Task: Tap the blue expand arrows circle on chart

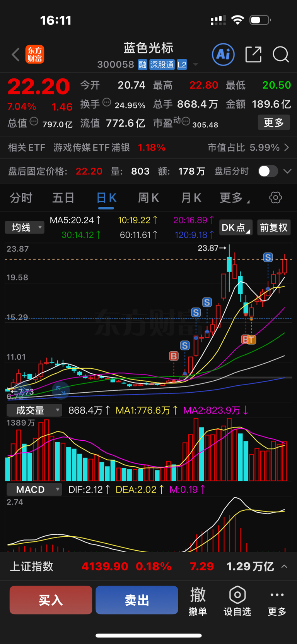Action: [61, 390]
